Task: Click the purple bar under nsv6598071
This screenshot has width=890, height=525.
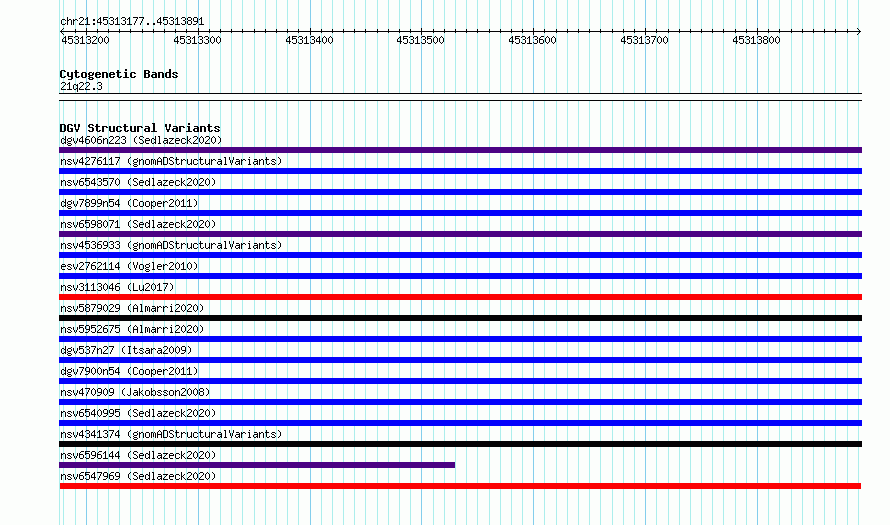Action: tap(460, 234)
